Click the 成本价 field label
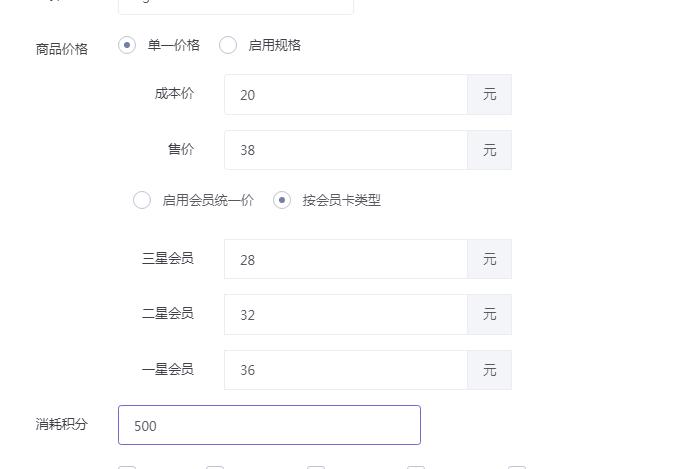The height and width of the screenshot is (469, 700). pos(174,94)
